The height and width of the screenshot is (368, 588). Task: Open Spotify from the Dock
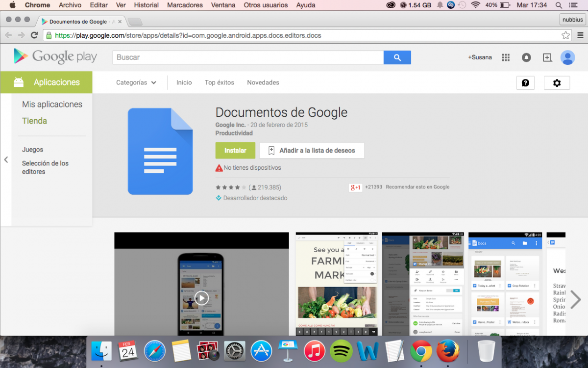pyautogui.click(x=341, y=351)
